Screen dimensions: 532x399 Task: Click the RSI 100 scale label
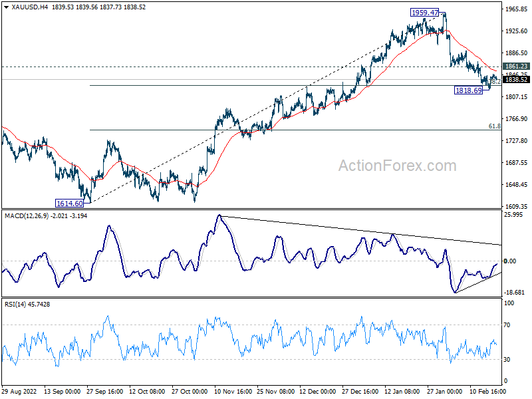[x=509, y=303]
